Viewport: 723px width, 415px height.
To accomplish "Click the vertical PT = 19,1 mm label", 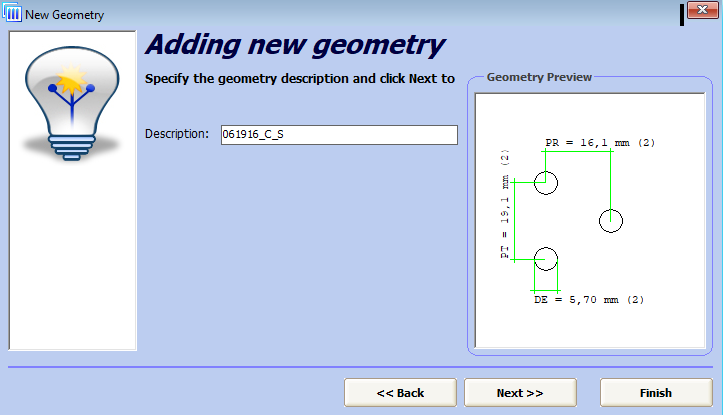I will [505, 205].
